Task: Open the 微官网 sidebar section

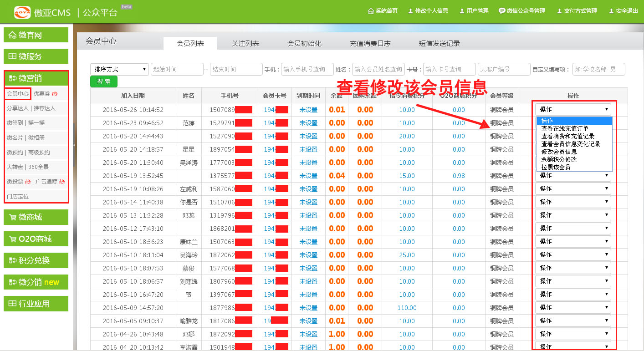Action: tap(36, 35)
